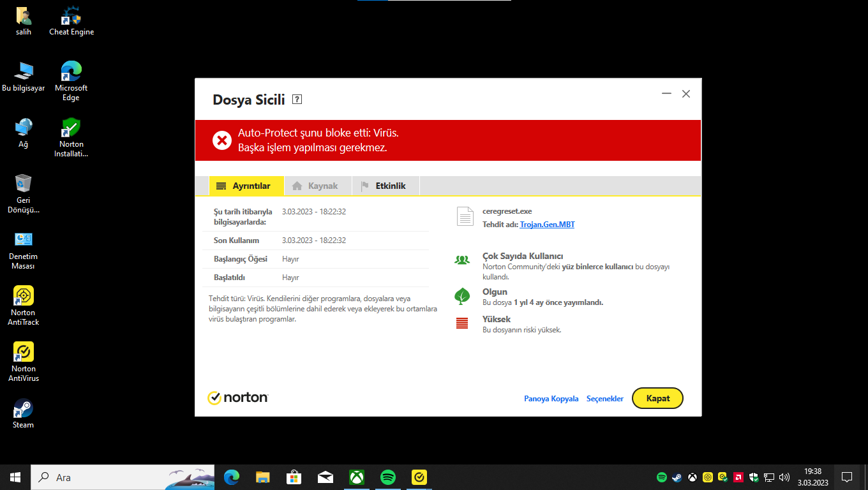Open the Mail app from the taskbar
This screenshot has height=490, width=868.
(325, 477)
